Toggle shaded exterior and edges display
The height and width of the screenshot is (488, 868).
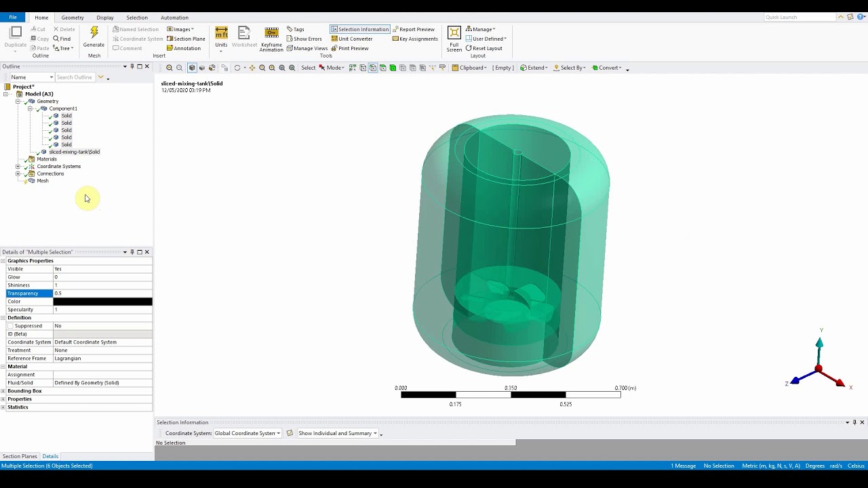[x=192, y=68]
